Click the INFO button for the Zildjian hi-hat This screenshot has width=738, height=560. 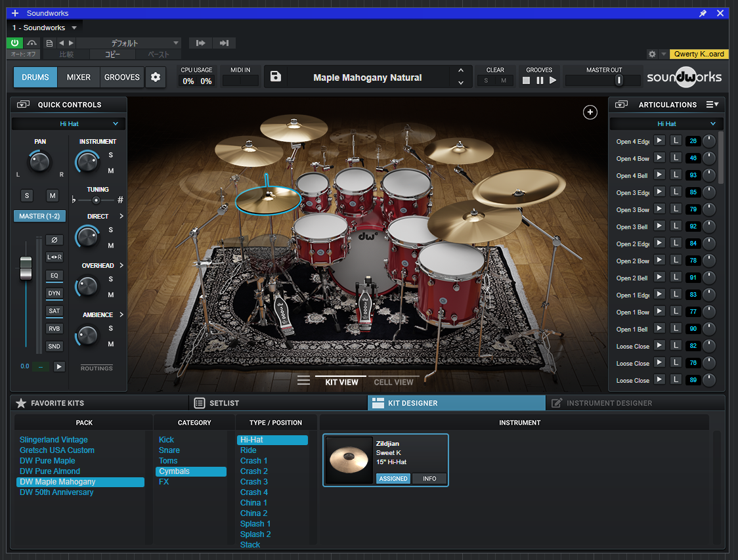click(429, 479)
